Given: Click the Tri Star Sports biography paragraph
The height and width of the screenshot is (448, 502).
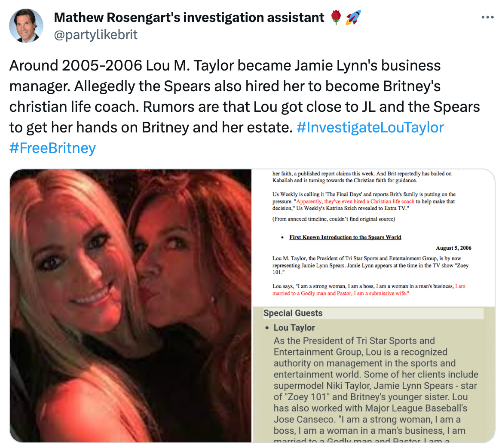Looking at the screenshot, I should 376,389.
